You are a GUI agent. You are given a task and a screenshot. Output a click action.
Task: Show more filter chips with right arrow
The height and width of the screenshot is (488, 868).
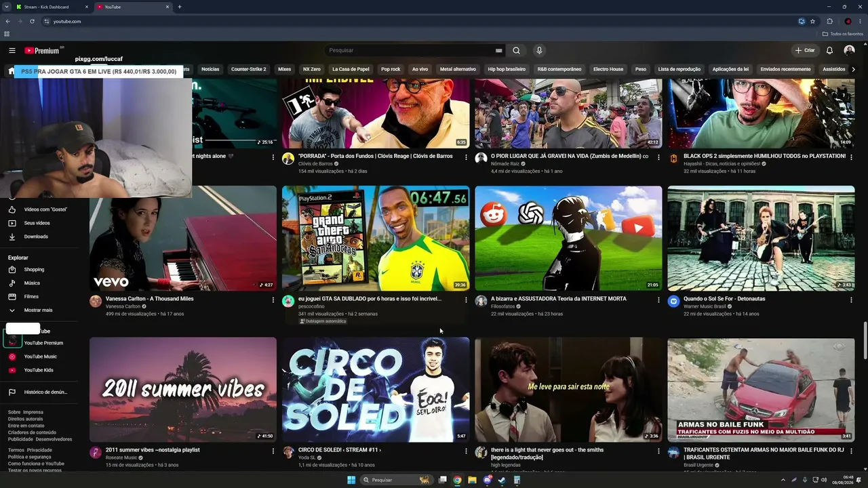coord(853,69)
